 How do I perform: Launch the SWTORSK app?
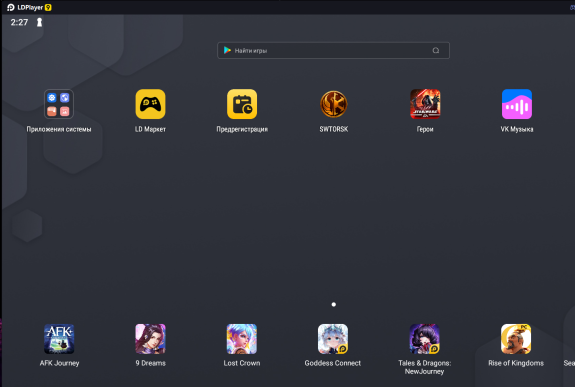pyautogui.click(x=334, y=104)
